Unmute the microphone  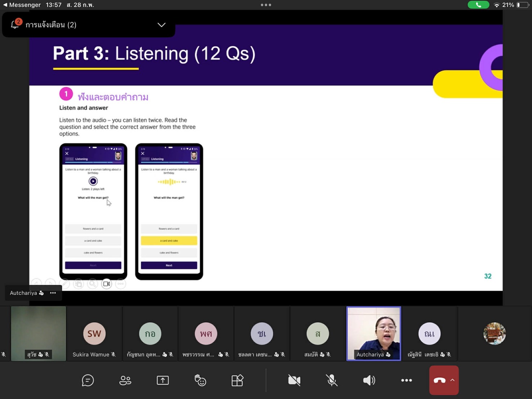(x=331, y=380)
